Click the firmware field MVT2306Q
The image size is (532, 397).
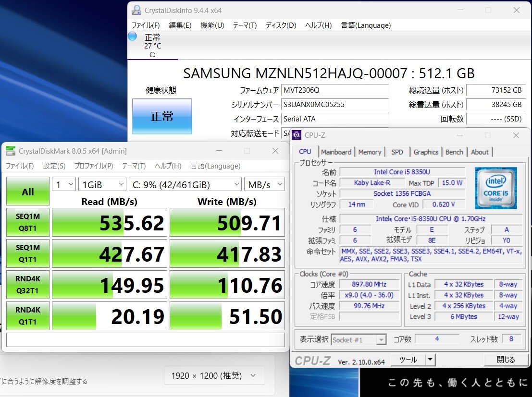335,90
